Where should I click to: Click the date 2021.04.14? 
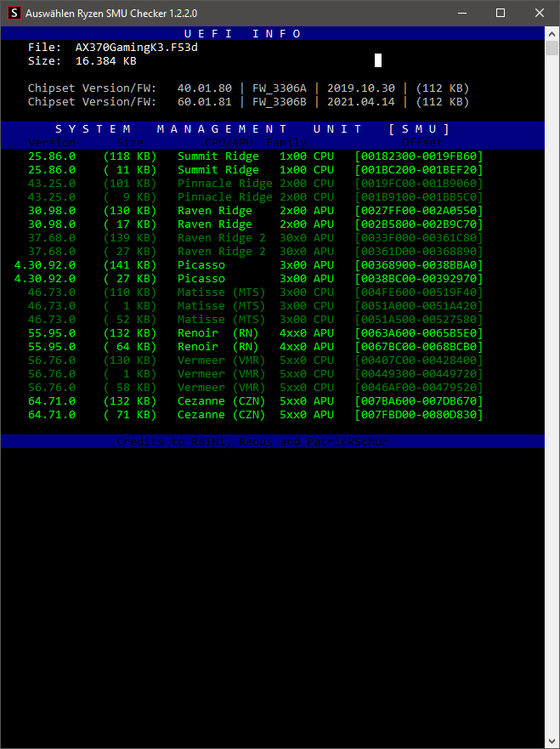pos(361,102)
